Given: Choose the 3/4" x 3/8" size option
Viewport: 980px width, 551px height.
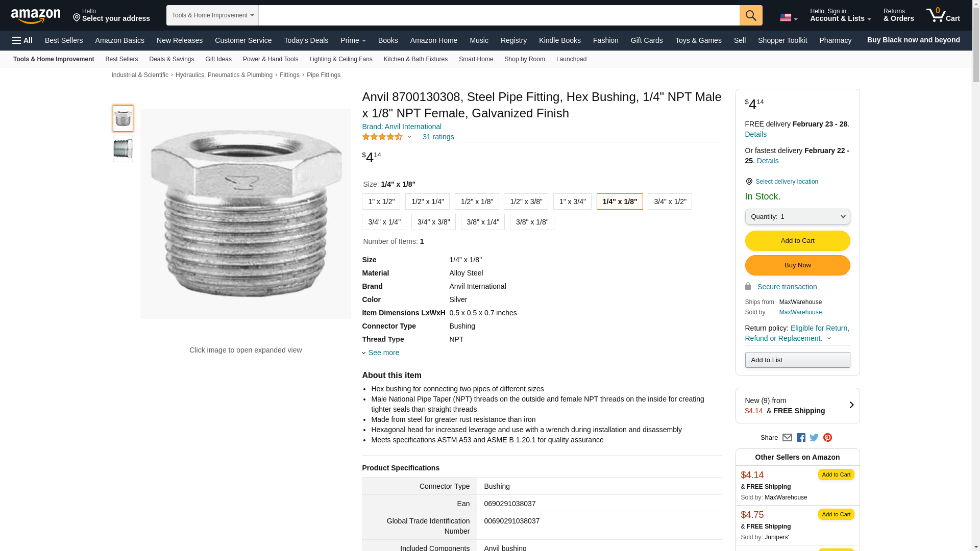Looking at the screenshot, I should click(433, 222).
